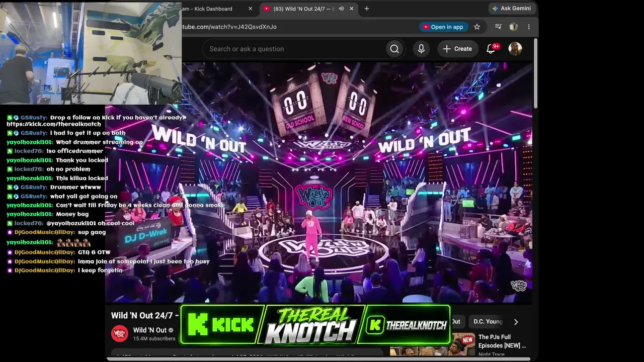This screenshot has width=644, height=362.
Task: Open YouTube notifications bell
Action: click(x=491, y=49)
